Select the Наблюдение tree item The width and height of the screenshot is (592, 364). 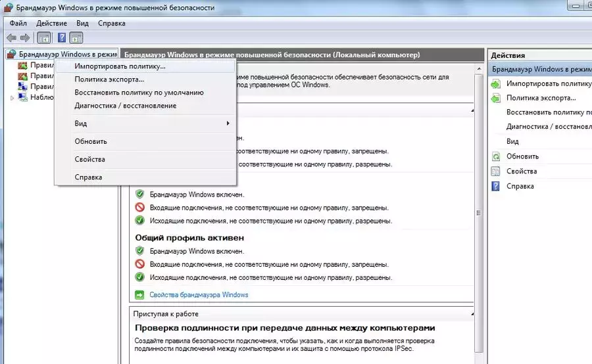pyautogui.click(x=42, y=97)
